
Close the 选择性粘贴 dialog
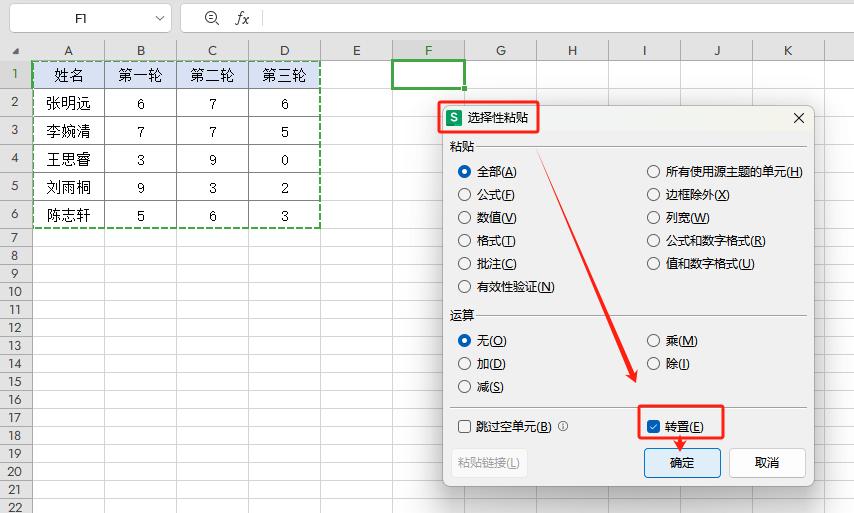pos(798,118)
